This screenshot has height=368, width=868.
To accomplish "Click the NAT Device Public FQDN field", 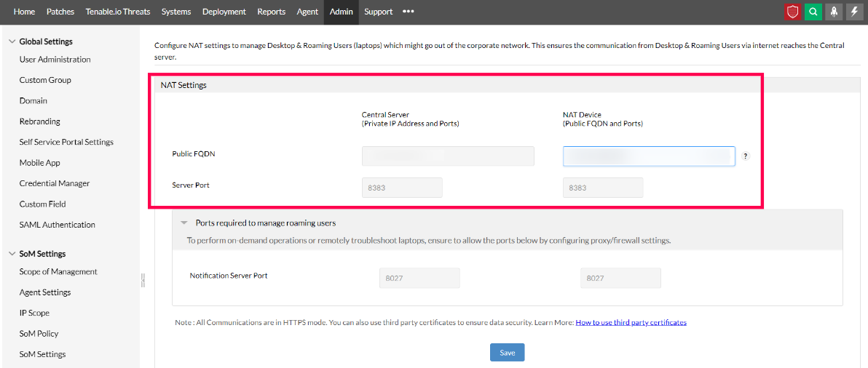I will [649, 156].
